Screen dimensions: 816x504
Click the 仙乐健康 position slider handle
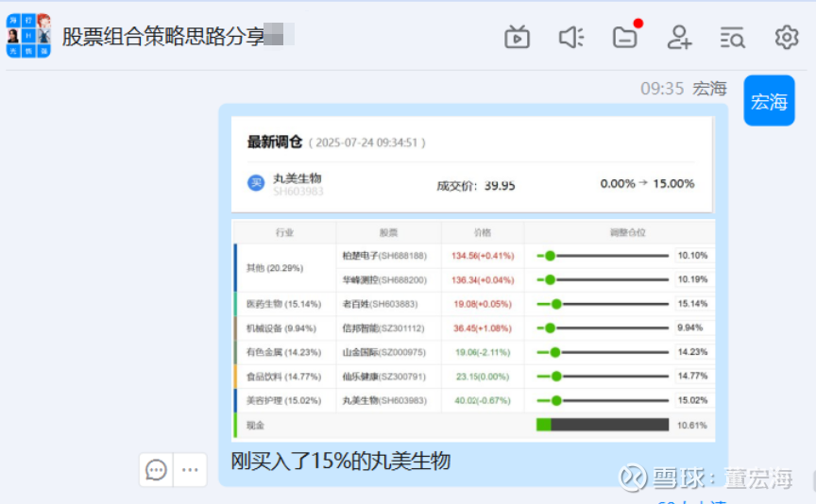click(556, 377)
